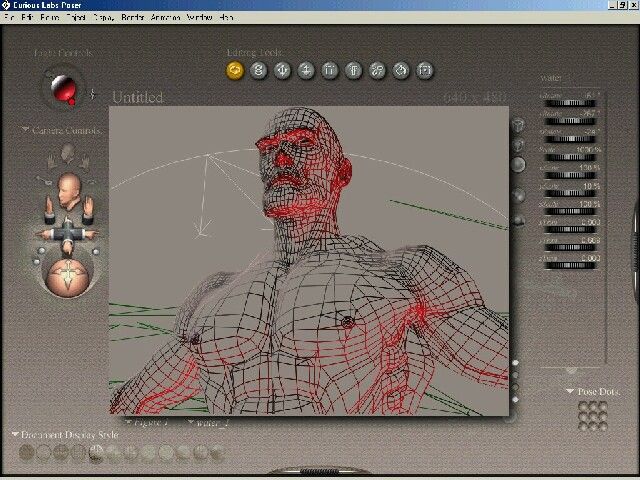Collapse the Document Display Style triangle
This screenshot has height=480, width=640.
tap(16, 434)
